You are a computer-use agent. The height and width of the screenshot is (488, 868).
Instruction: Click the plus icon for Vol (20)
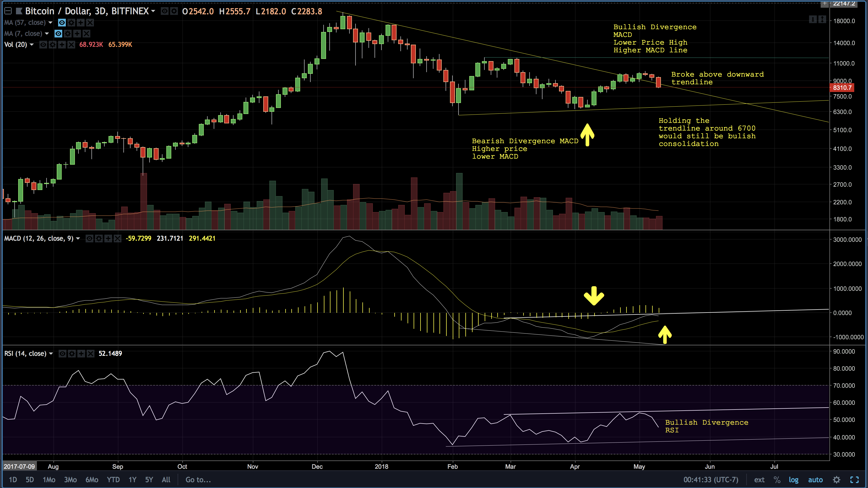[62, 45]
